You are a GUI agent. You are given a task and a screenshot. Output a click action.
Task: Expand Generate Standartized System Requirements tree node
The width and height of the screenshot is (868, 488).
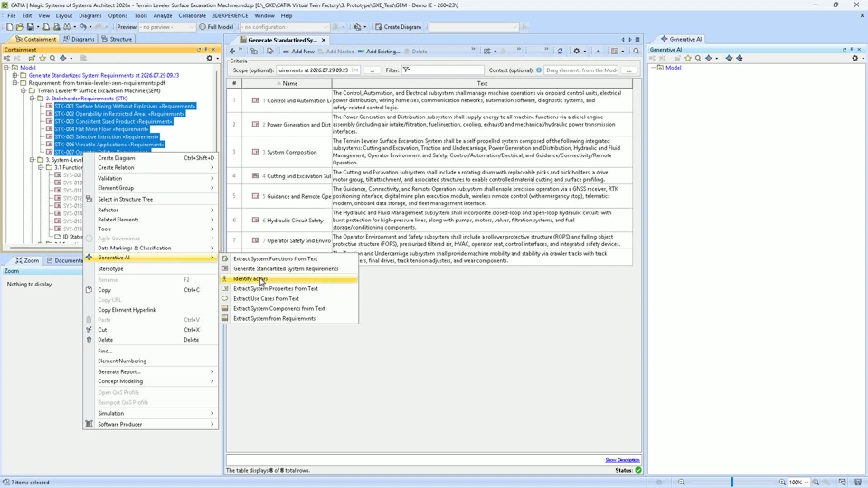[15, 75]
